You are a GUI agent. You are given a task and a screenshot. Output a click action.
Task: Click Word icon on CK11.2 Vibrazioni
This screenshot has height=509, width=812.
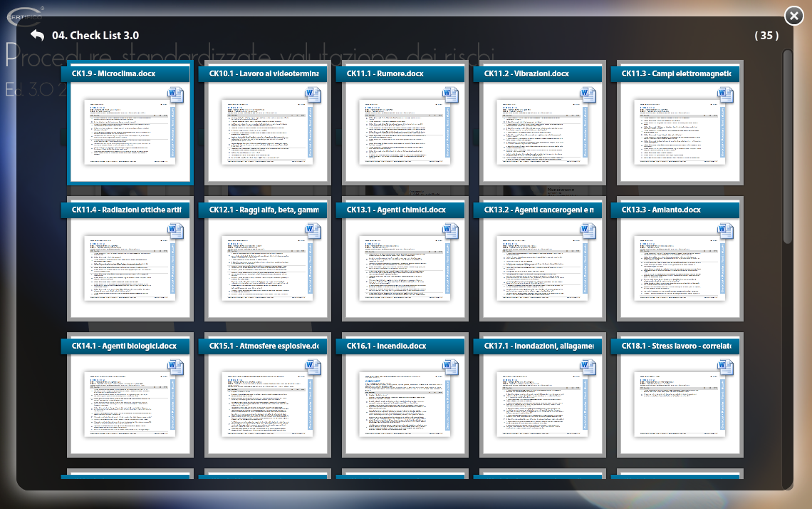pos(588,95)
